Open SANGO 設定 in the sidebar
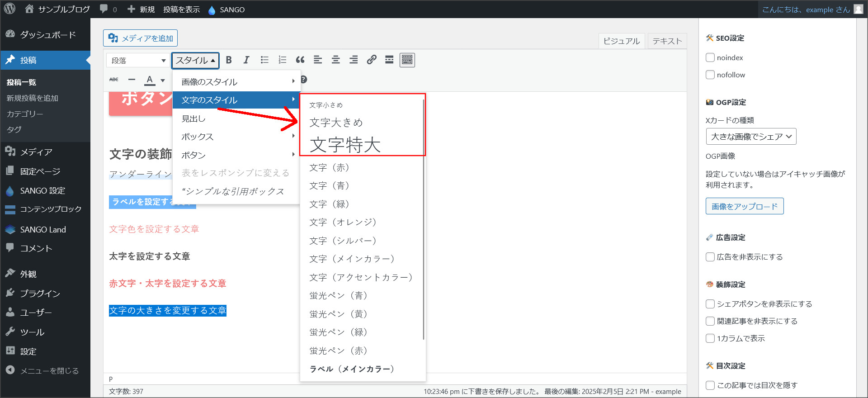This screenshot has height=398, width=868. (x=42, y=191)
